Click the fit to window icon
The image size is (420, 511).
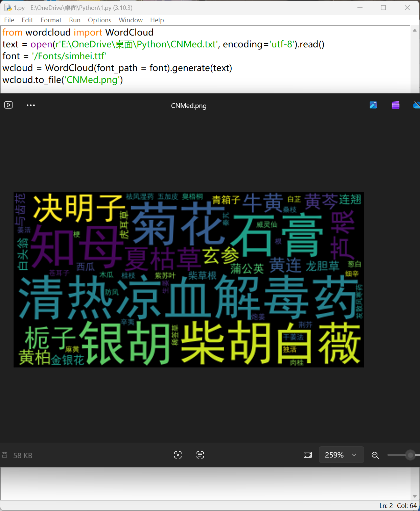coord(308,455)
